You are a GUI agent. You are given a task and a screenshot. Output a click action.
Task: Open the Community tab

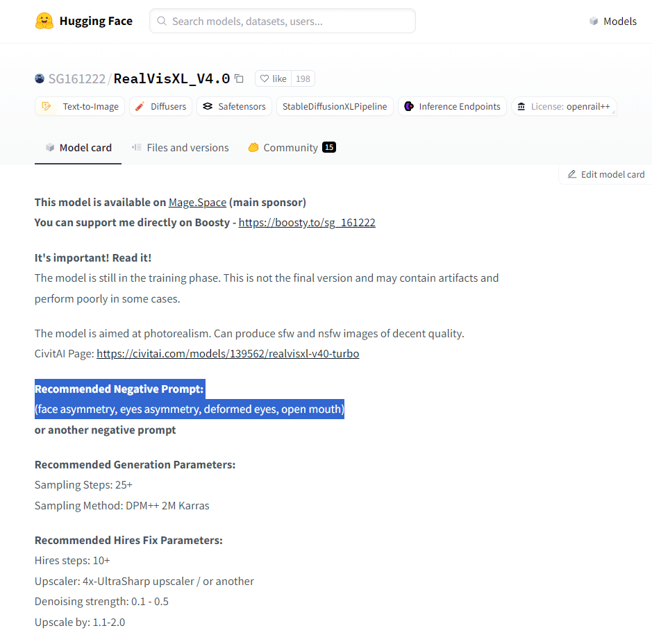pos(291,147)
